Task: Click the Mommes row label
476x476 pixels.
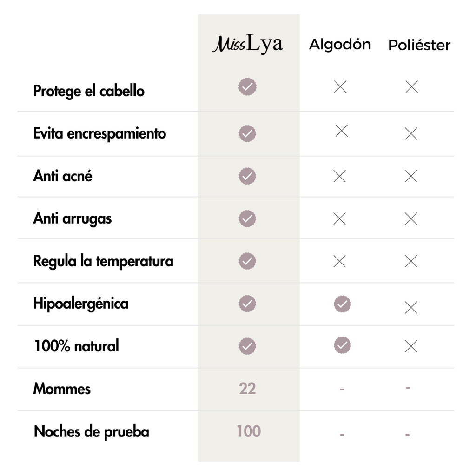Action: (62, 389)
